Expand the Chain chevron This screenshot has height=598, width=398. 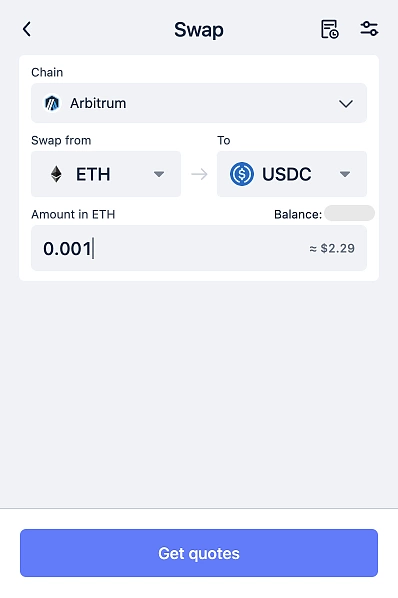pyautogui.click(x=346, y=103)
